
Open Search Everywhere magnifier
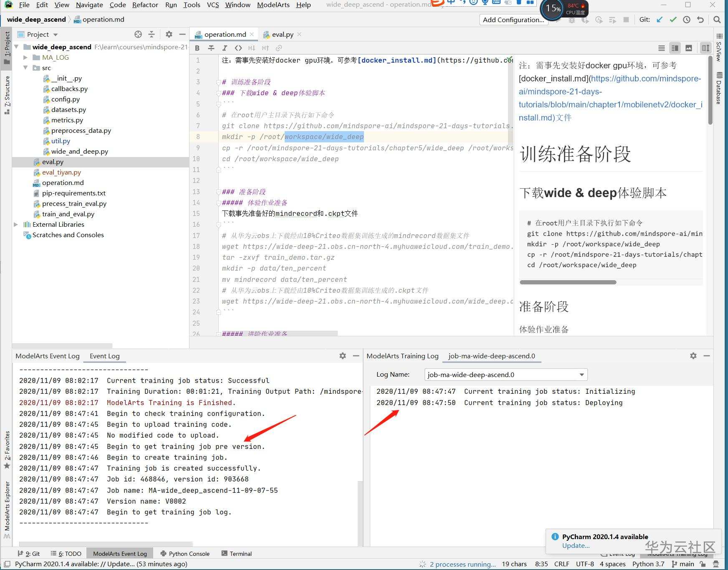(x=717, y=20)
